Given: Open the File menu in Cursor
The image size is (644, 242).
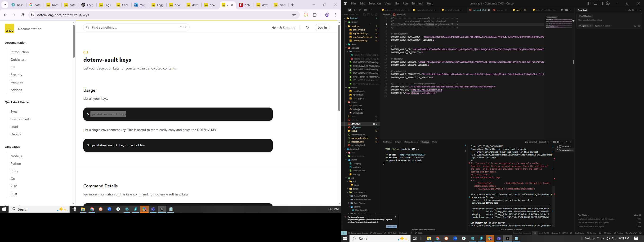Looking at the screenshot, I should pyautogui.click(x=353, y=3).
